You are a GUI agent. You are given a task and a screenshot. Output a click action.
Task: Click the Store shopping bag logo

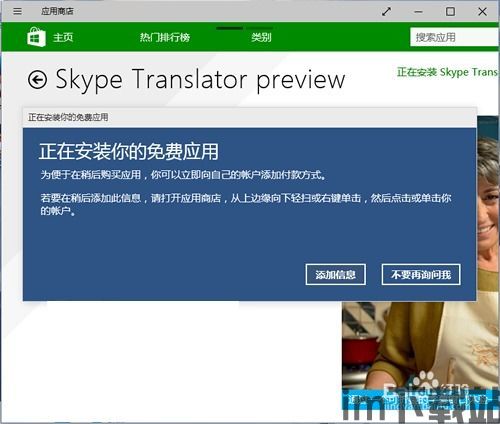pos(36,37)
